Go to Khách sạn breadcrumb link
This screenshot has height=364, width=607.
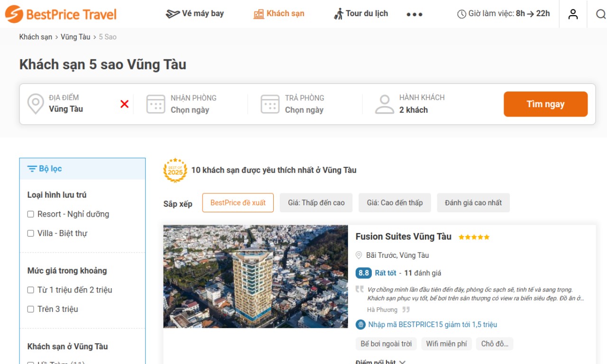point(36,37)
